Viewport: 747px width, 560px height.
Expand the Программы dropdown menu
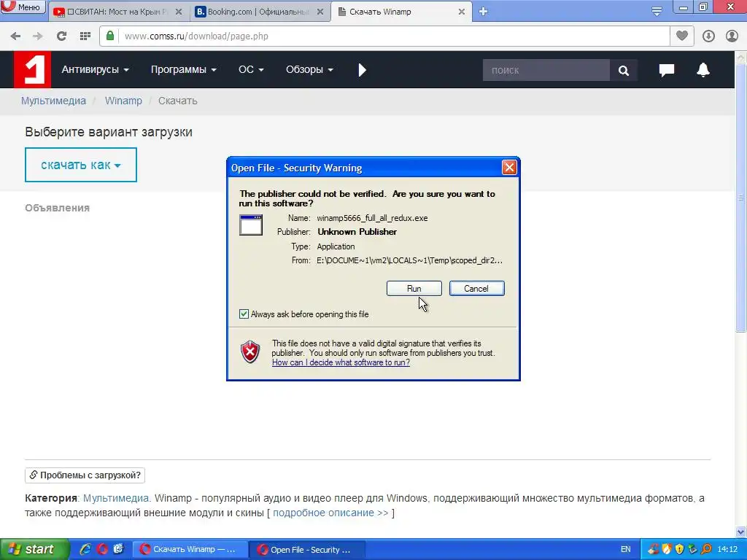click(x=183, y=69)
